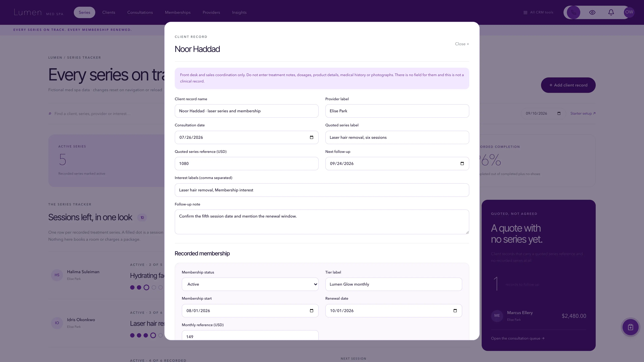Click the $2,480.00 quote amount
644x362 pixels.
pyautogui.click(x=574, y=316)
